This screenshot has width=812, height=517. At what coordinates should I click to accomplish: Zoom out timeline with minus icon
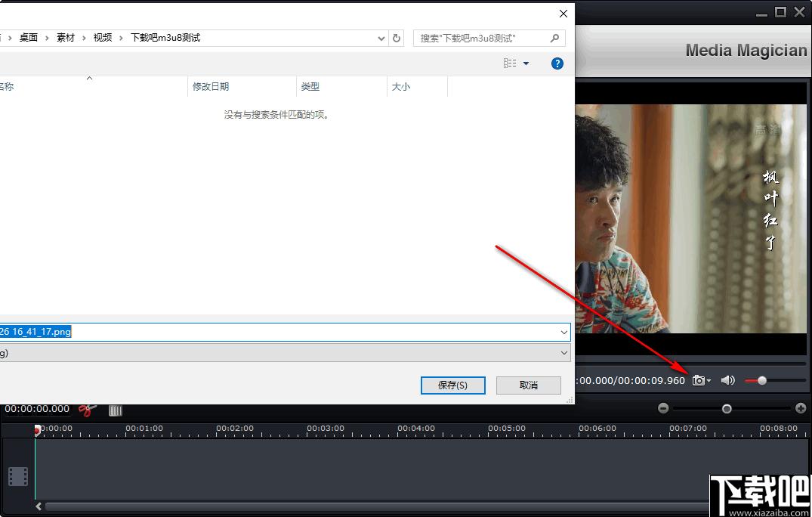tap(663, 408)
